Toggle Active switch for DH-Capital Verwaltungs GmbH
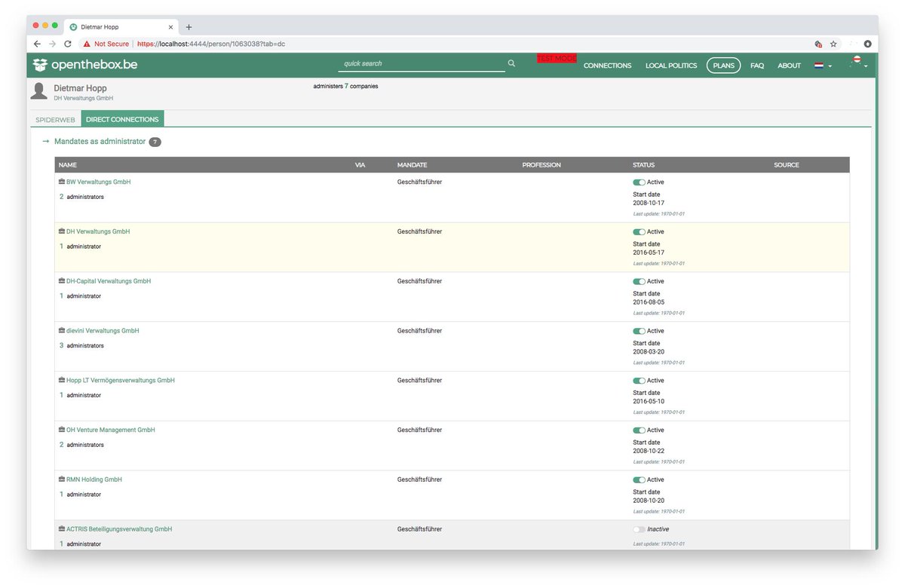Image resolution: width=905 pixels, height=588 pixels. pyautogui.click(x=639, y=281)
